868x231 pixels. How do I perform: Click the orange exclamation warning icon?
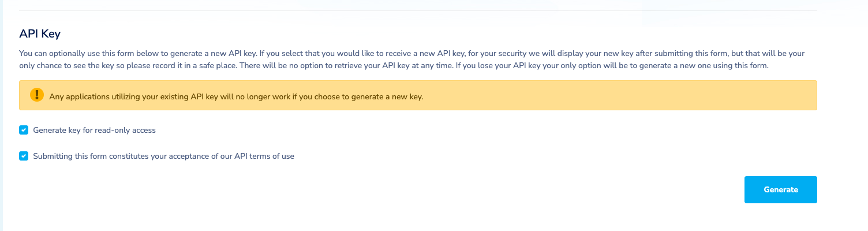click(37, 95)
